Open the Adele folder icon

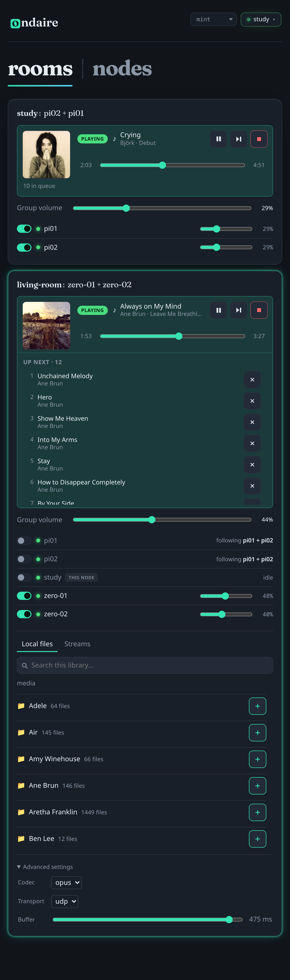[x=21, y=706]
